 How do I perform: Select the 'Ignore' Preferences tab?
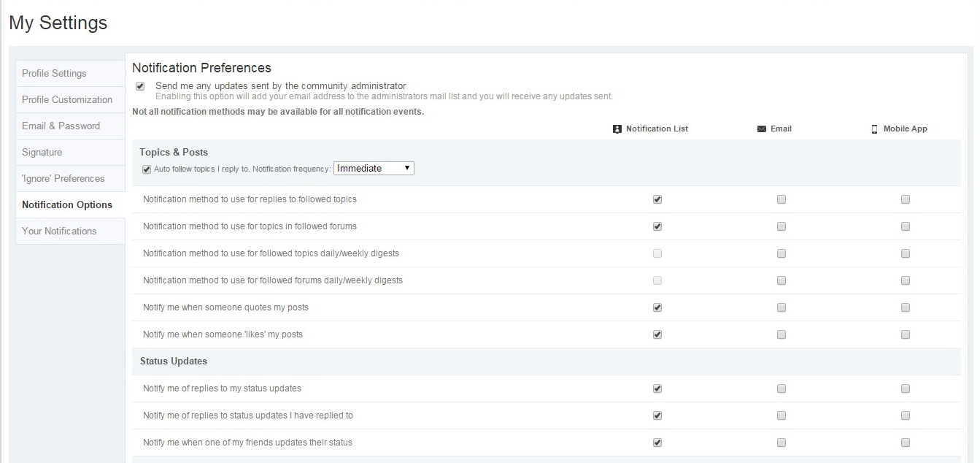[63, 179]
